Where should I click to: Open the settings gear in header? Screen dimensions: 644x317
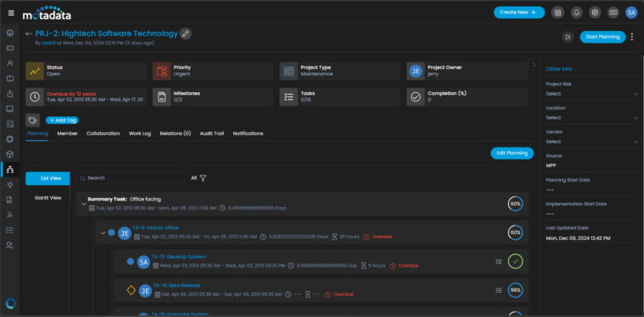coord(595,13)
